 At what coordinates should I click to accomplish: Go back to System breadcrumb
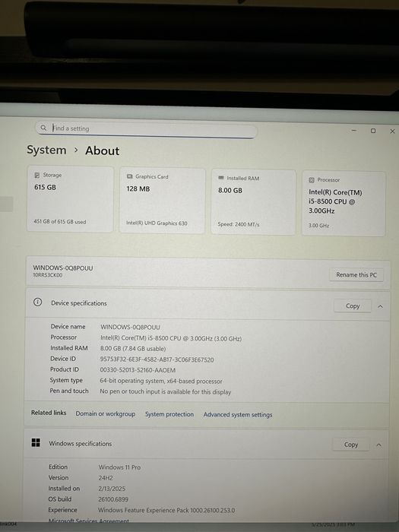click(47, 150)
